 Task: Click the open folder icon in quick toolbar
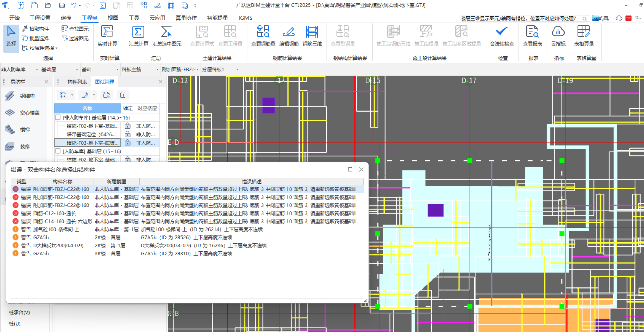(x=48, y=5)
